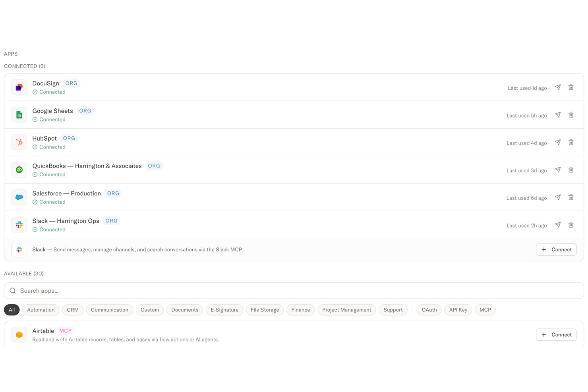The image size is (588, 392).
Task: Click the Salesforce app logo icon
Action: point(19,197)
